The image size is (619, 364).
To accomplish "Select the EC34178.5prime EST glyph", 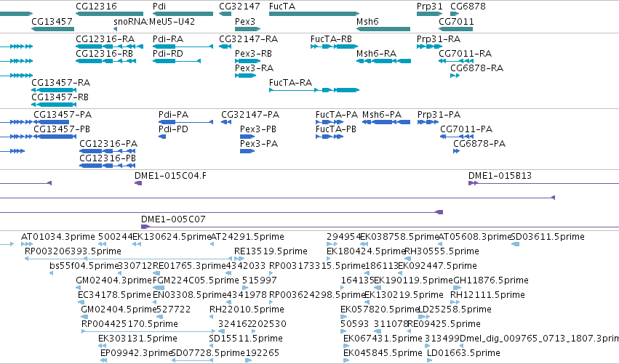I will [x=81, y=303].
